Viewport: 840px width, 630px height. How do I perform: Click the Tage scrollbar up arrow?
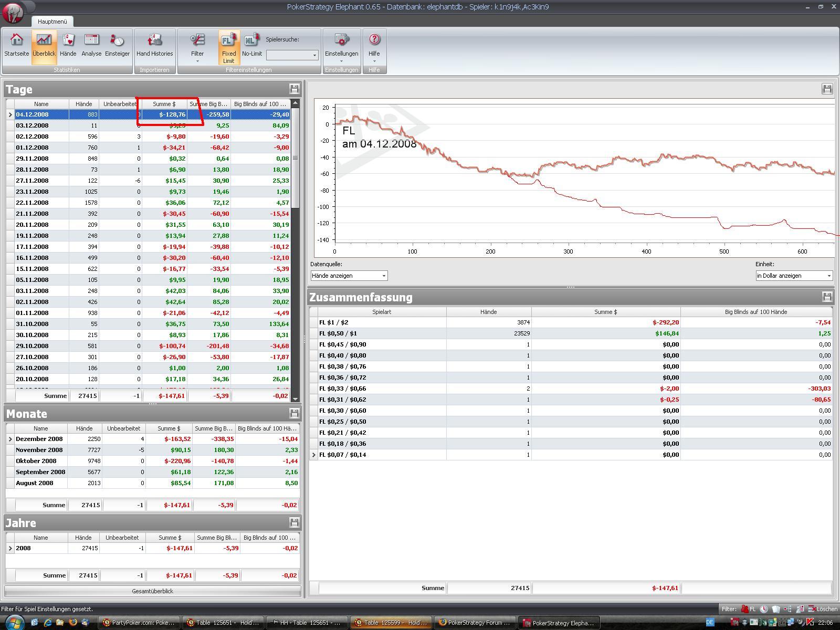coord(295,103)
